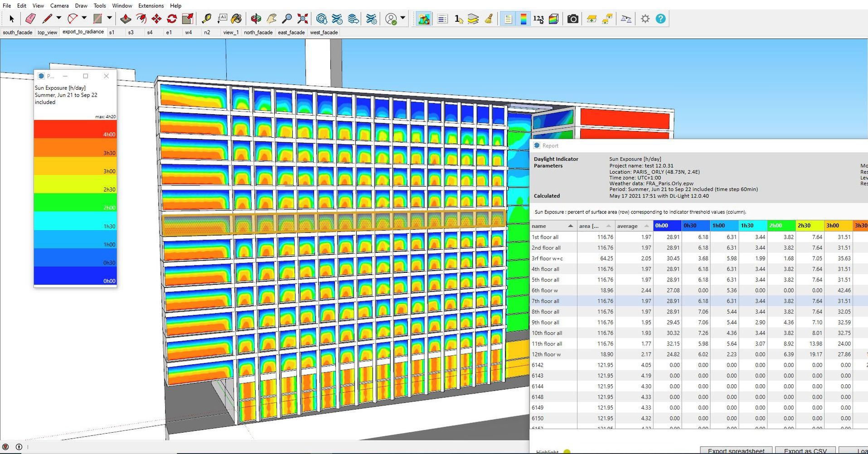Select the Pencil line tool

tap(47, 19)
